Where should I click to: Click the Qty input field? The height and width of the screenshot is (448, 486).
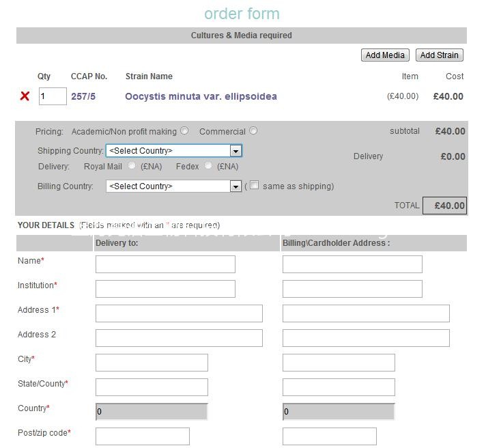coord(53,96)
